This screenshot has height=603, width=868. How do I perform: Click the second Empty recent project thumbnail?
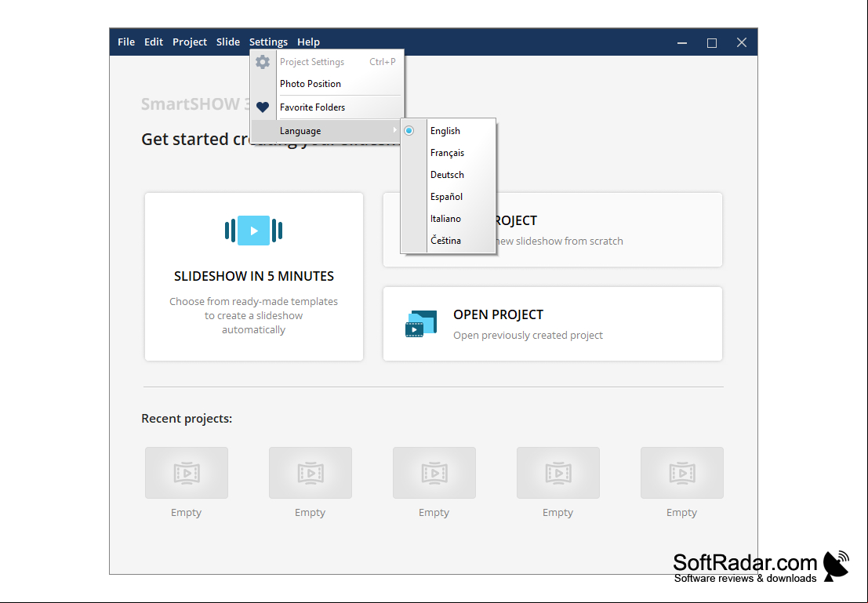[x=311, y=473]
